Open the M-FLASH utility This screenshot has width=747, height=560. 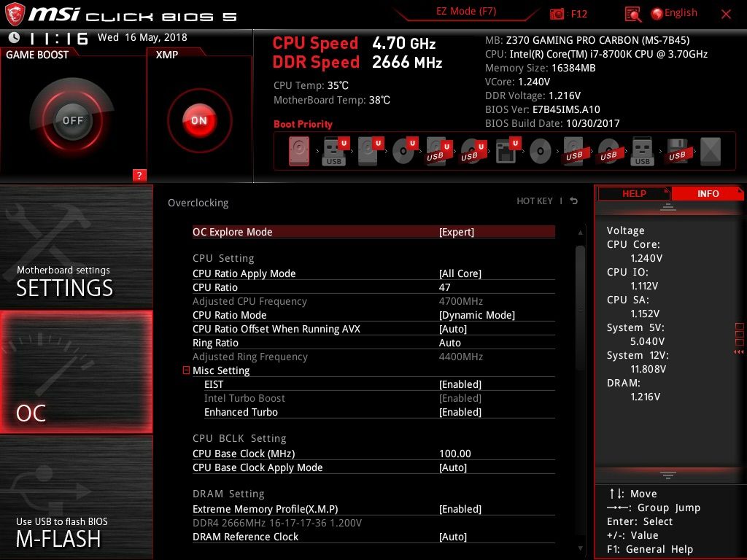coord(77,497)
